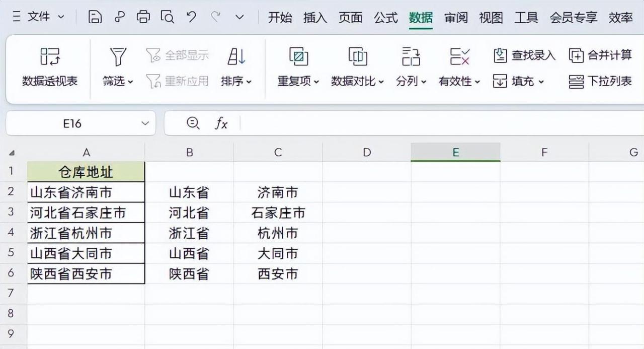Click the active 数据 tab

pyautogui.click(x=421, y=18)
